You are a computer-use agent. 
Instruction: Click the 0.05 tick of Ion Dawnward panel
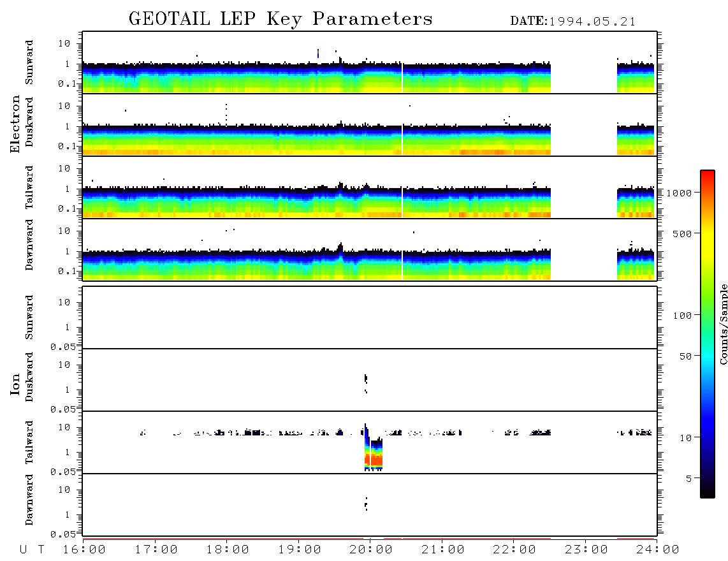coord(62,534)
